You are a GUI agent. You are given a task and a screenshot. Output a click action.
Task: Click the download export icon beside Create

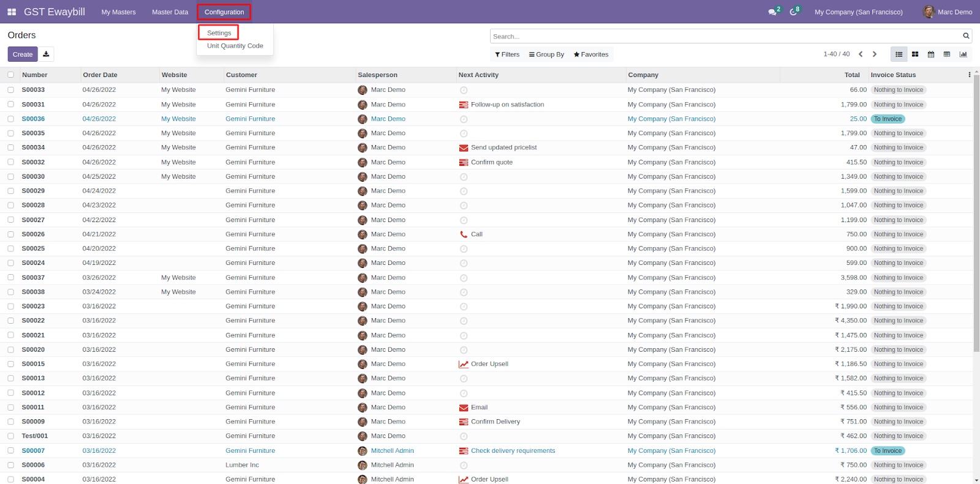[x=46, y=54]
